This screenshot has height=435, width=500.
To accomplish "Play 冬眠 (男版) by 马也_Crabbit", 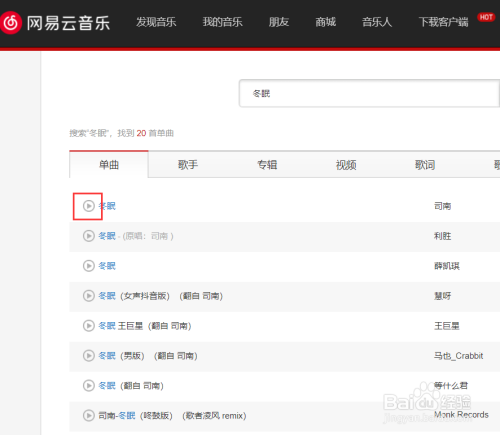I will (89, 356).
